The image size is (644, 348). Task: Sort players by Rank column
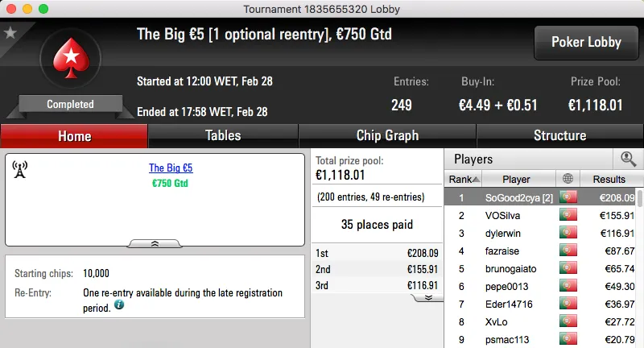(x=464, y=179)
